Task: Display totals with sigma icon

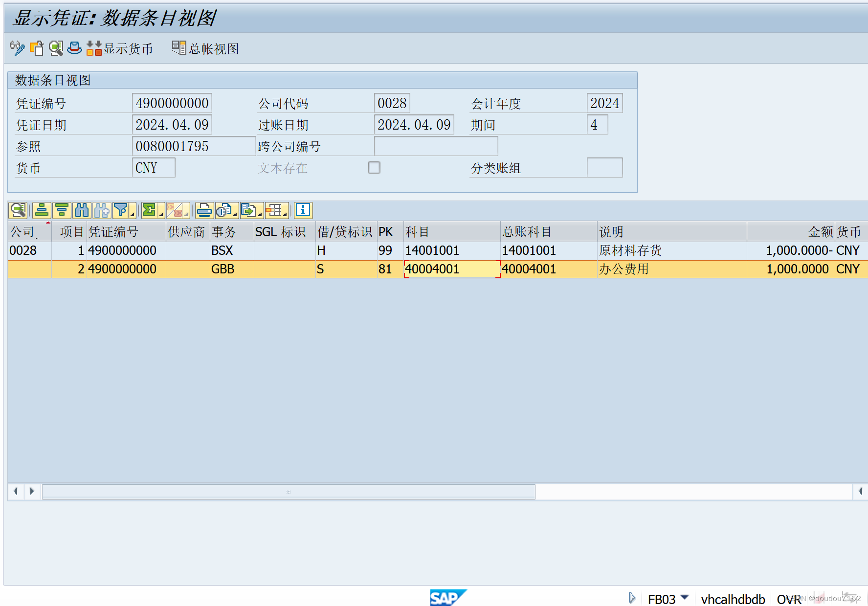Action: tap(150, 210)
